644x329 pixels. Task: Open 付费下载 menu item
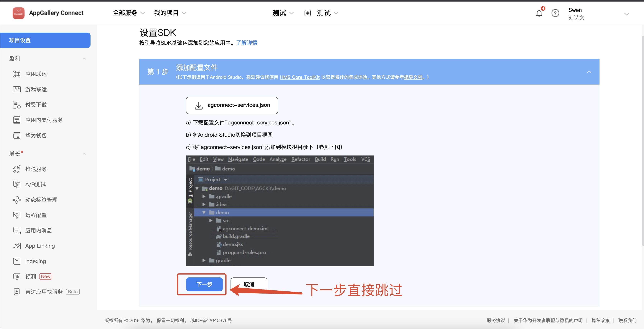(36, 104)
